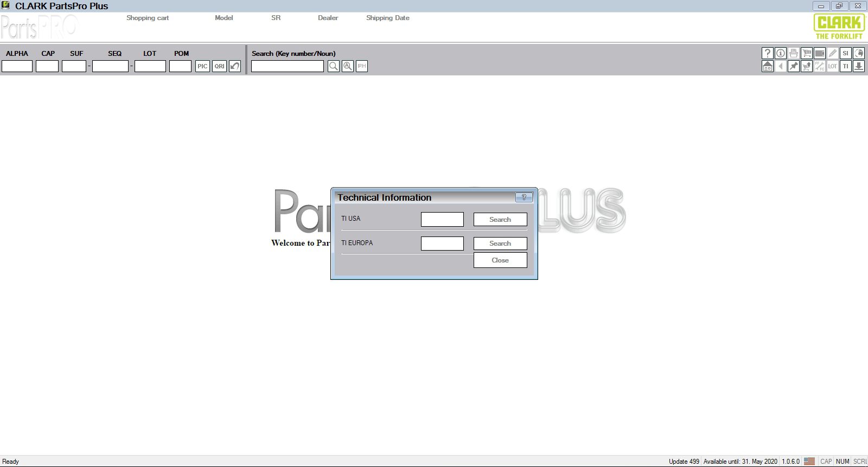Screen dimensions: 868x467
Task: Click the TI technical information icon
Action: 845,66
